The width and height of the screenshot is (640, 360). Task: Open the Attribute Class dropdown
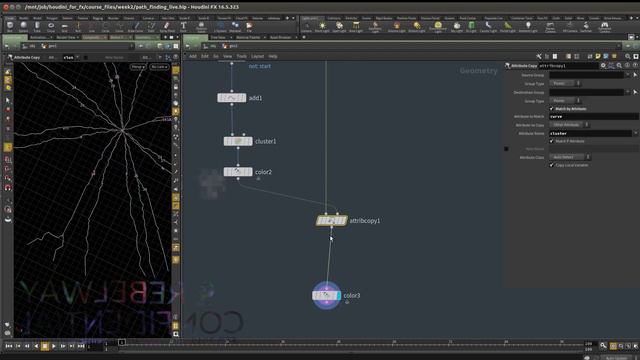point(570,157)
